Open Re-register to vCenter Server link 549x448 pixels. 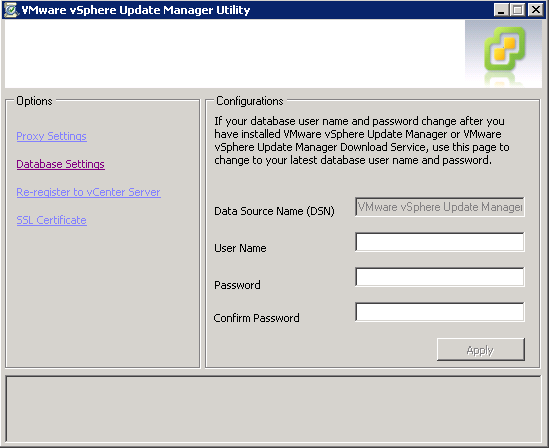[89, 192]
